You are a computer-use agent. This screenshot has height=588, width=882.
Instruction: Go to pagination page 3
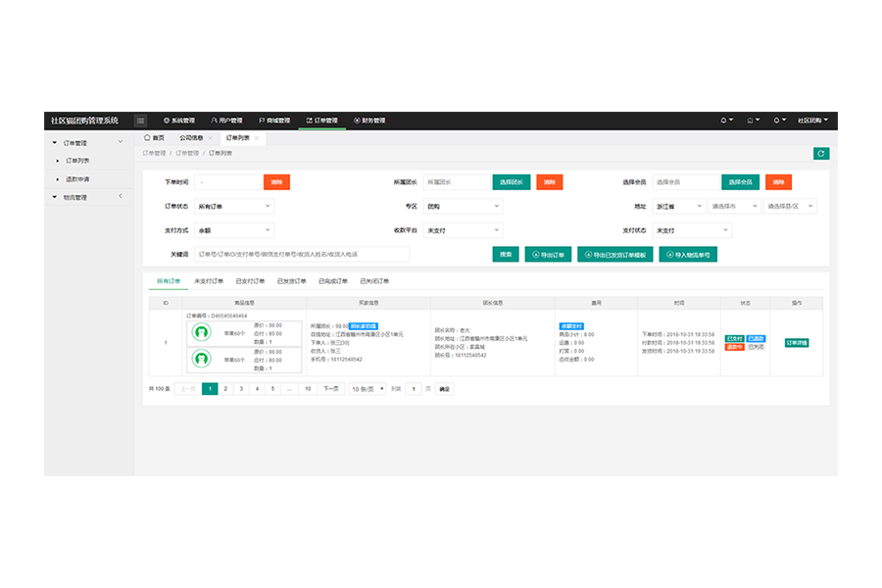coord(241,389)
